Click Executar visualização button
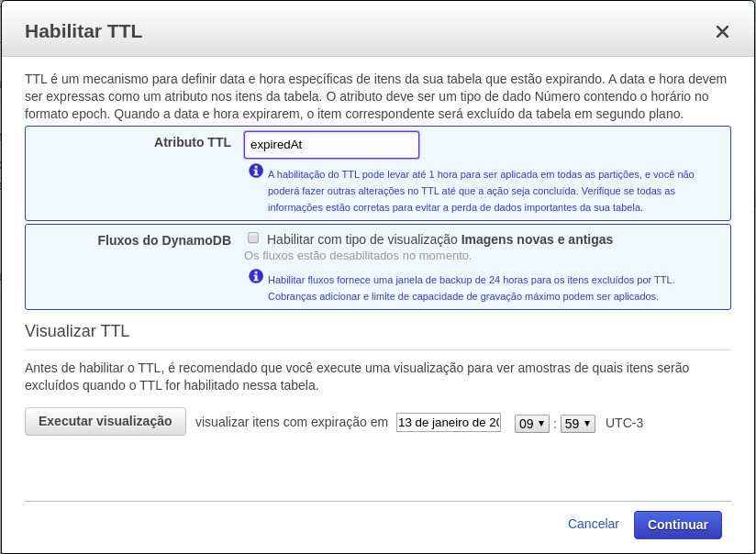The height and width of the screenshot is (554, 756). tap(106, 421)
